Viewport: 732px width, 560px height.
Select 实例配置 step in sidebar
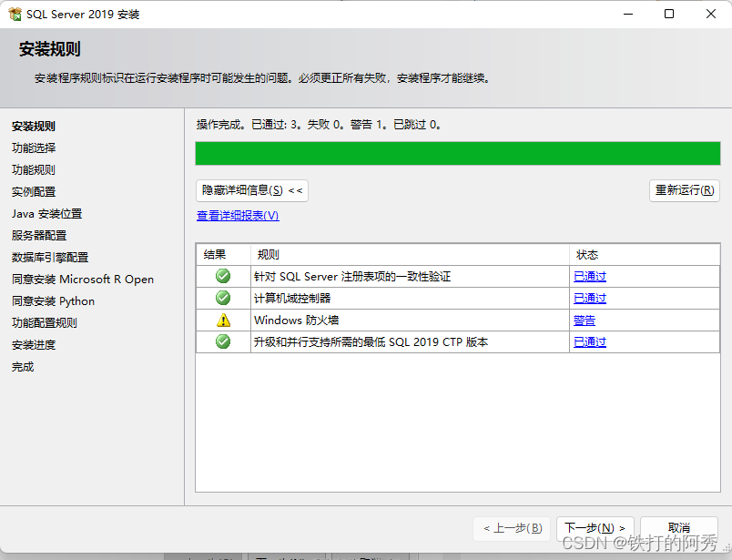(34, 192)
